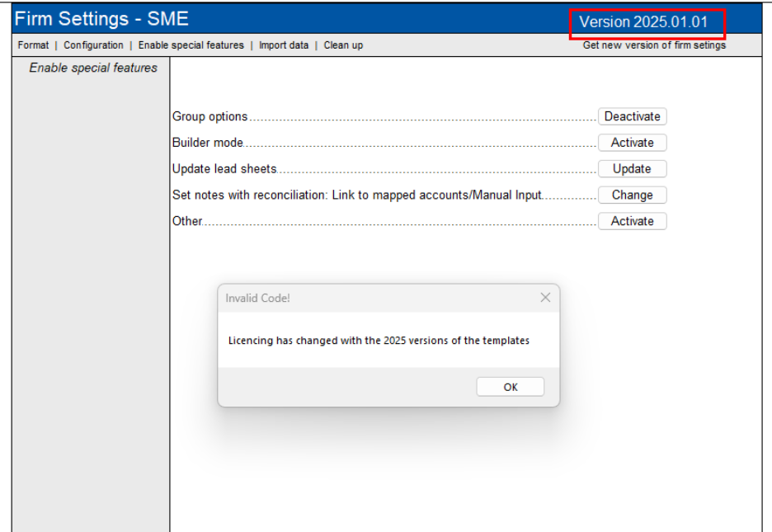Close the Invalid Code dialog with X

point(544,298)
